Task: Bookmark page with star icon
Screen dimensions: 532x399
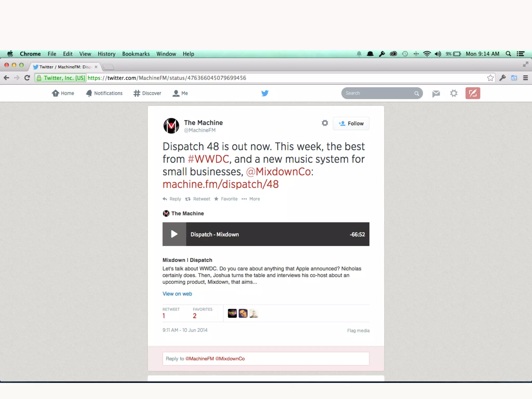Action: (490, 78)
